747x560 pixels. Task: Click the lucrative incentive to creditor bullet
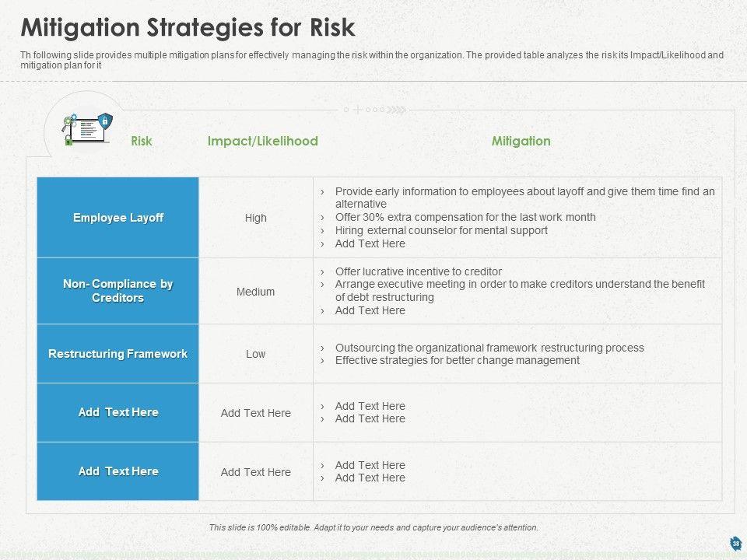tap(418, 271)
